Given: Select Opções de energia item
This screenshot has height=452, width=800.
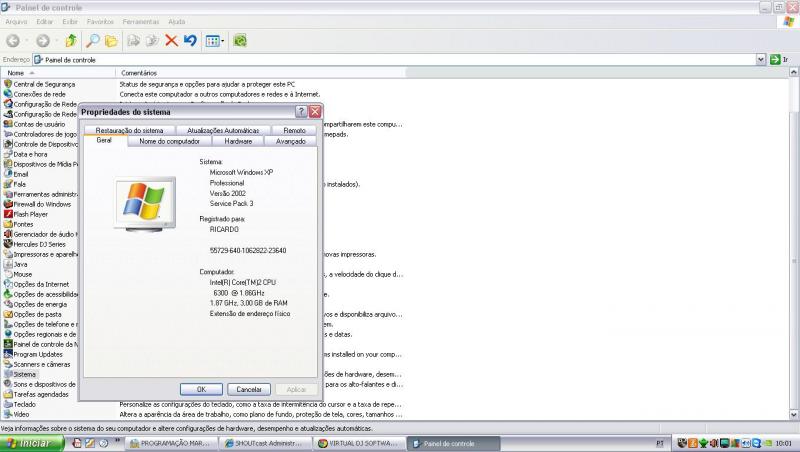Looking at the screenshot, I should click(x=35, y=305).
